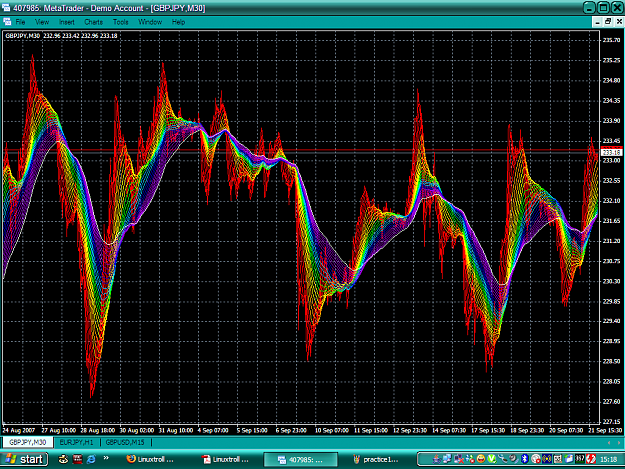Restore the inner chart window
This screenshot has width=625, height=469.
coord(608,22)
